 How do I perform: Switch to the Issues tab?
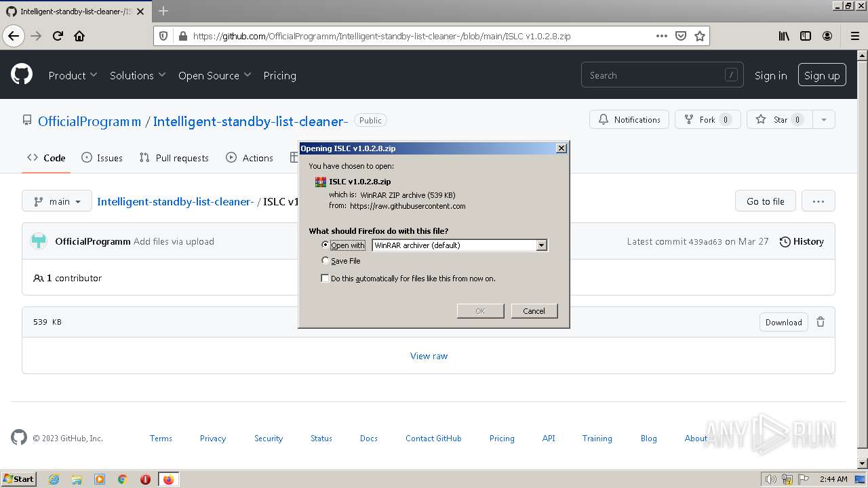pyautogui.click(x=102, y=158)
